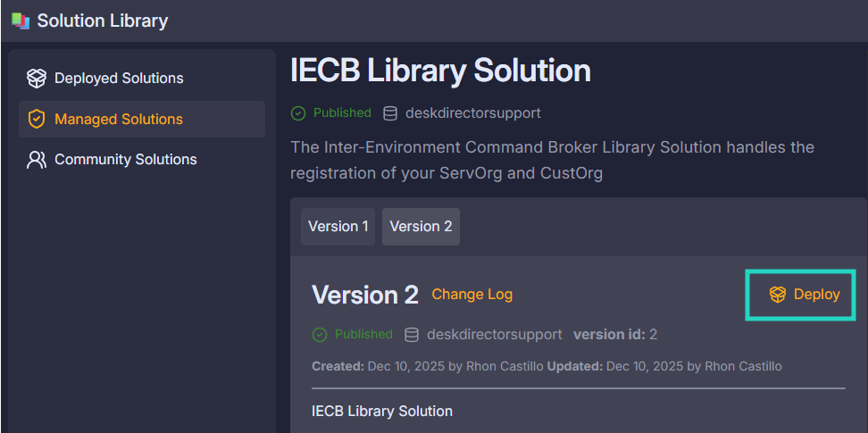Click the database icon in Version 2 details
The width and height of the screenshot is (868, 433).
412,335
